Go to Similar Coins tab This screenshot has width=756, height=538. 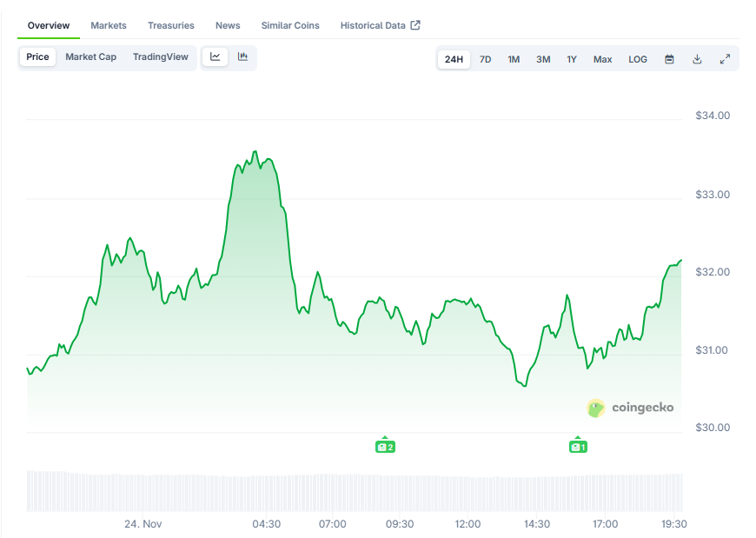[290, 25]
